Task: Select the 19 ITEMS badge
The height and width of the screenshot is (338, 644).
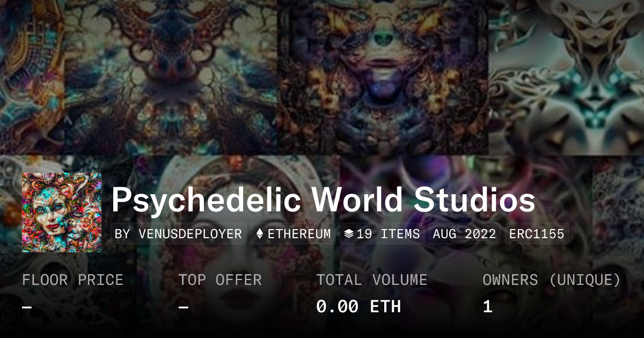Action: pyautogui.click(x=382, y=234)
